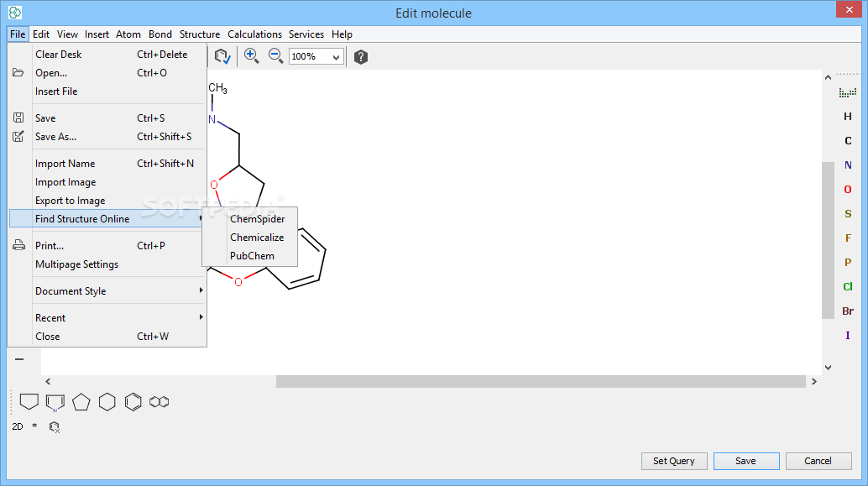Open the Bond menu

pos(160,34)
